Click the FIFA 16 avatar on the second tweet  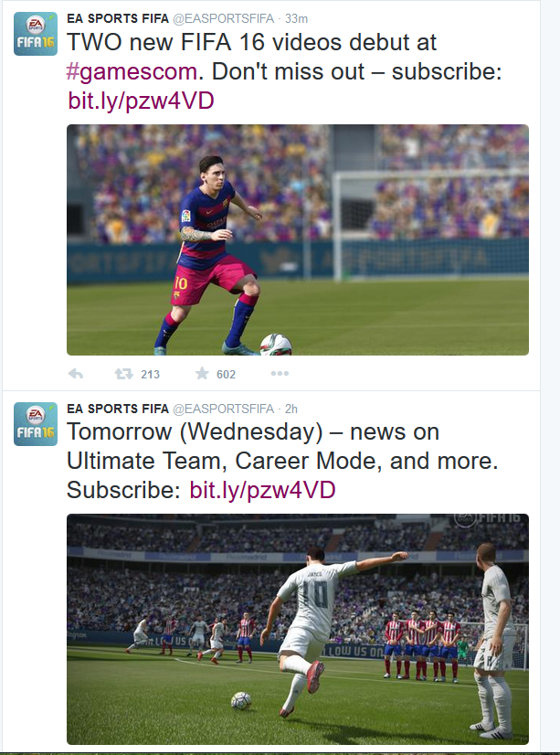coord(36,424)
